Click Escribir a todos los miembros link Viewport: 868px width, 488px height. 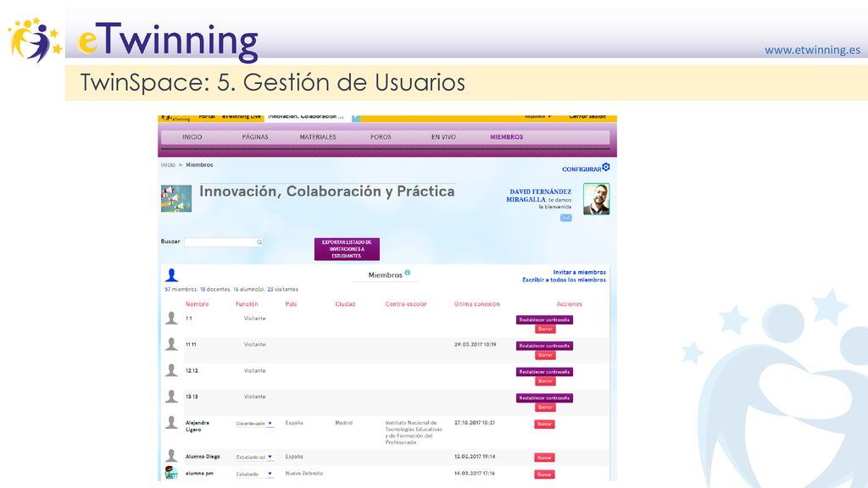[564, 280]
